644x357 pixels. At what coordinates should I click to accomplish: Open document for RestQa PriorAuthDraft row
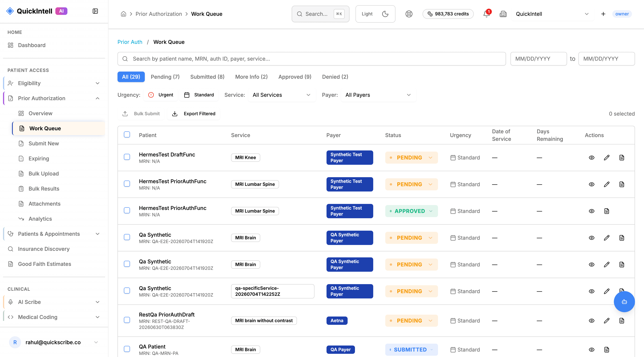point(622,320)
